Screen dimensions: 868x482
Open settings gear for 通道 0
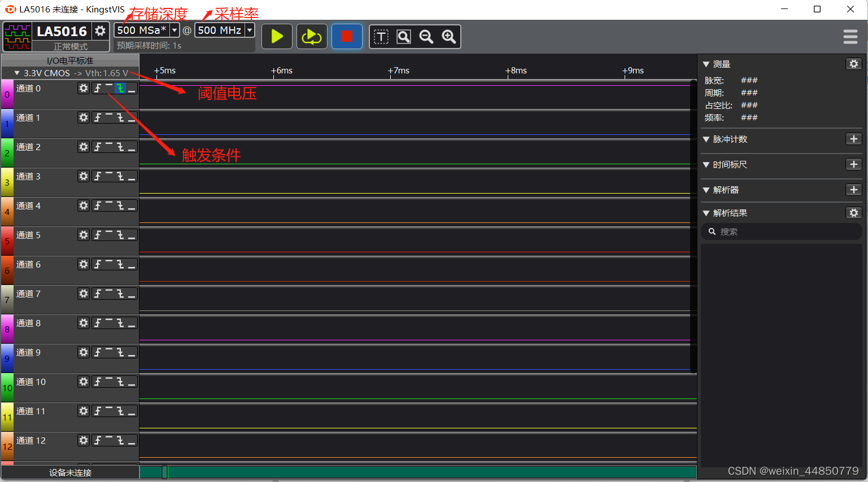click(84, 88)
